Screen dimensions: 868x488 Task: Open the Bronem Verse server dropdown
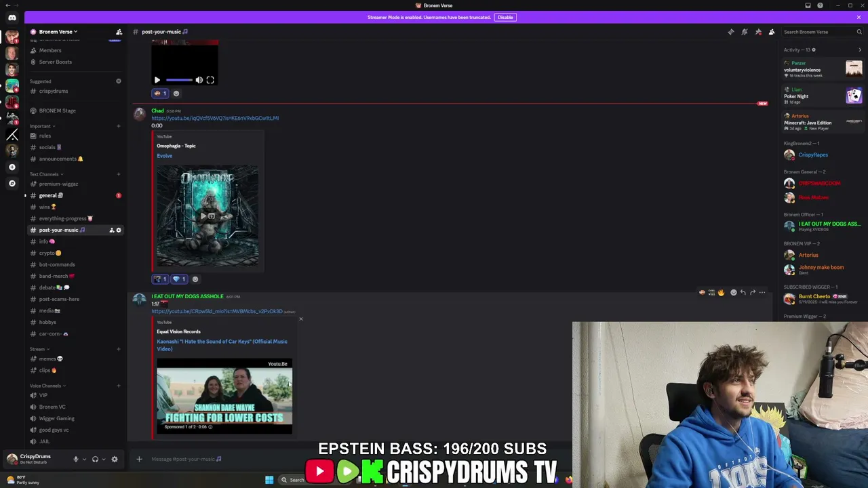point(58,32)
